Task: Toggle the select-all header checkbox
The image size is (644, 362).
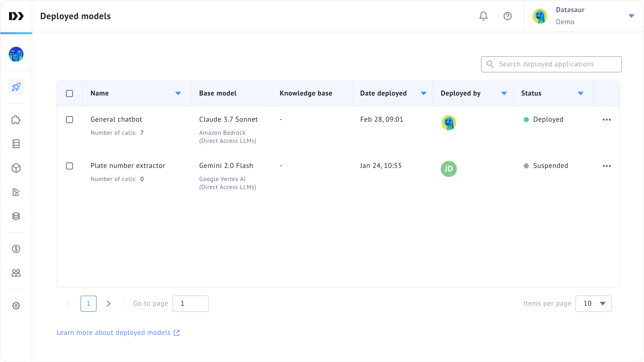Action: pos(69,94)
